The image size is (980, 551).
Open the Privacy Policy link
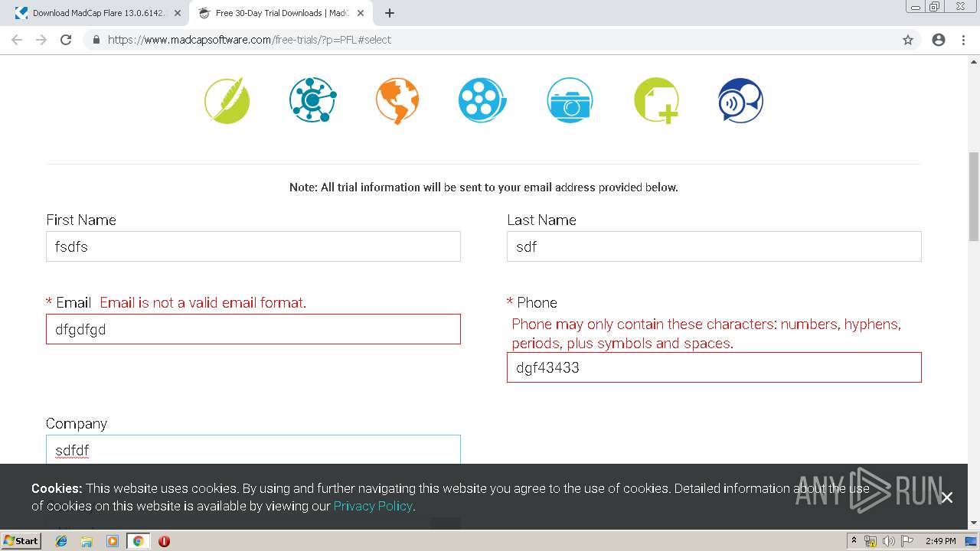tap(373, 506)
